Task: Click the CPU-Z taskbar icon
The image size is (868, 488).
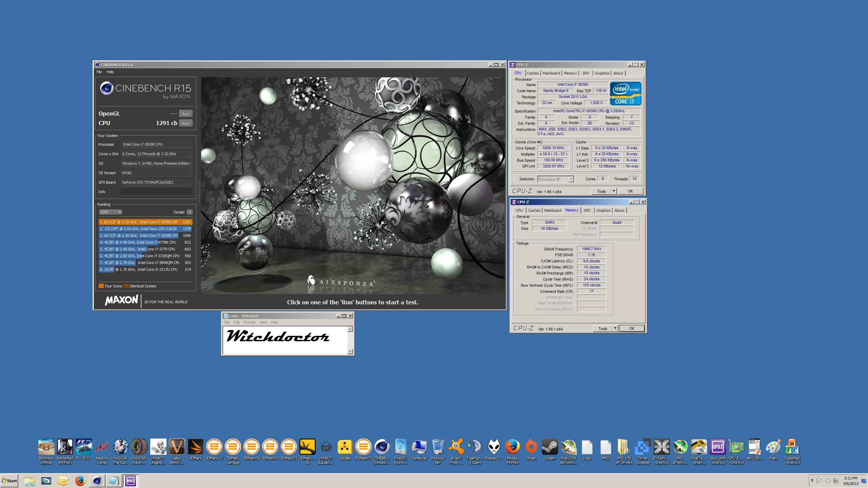Action: click(131, 481)
